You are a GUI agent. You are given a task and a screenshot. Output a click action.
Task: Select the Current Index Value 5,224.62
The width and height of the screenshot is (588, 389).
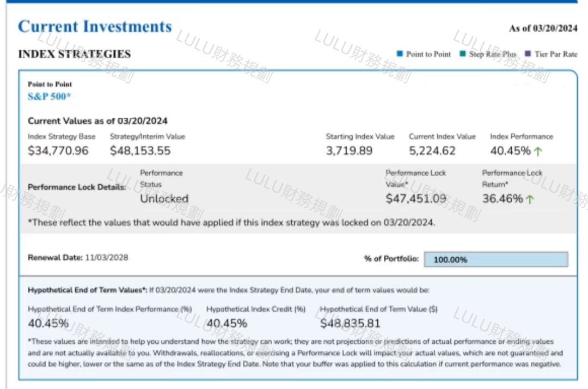(x=432, y=151)
